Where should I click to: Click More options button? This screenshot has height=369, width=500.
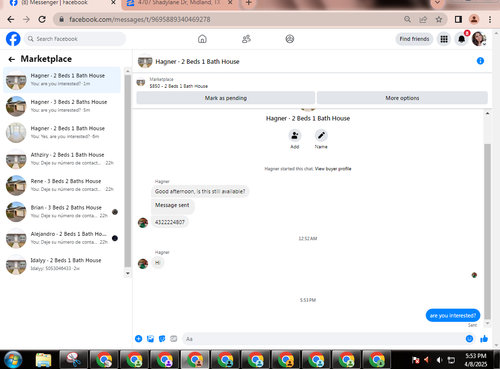click(402, 98)
